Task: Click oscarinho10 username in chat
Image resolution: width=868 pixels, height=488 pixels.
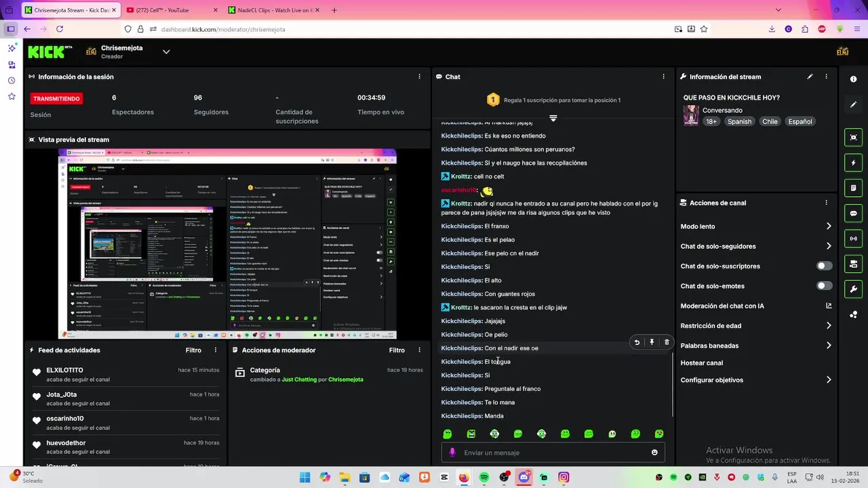Action: [x=458, y=190]
